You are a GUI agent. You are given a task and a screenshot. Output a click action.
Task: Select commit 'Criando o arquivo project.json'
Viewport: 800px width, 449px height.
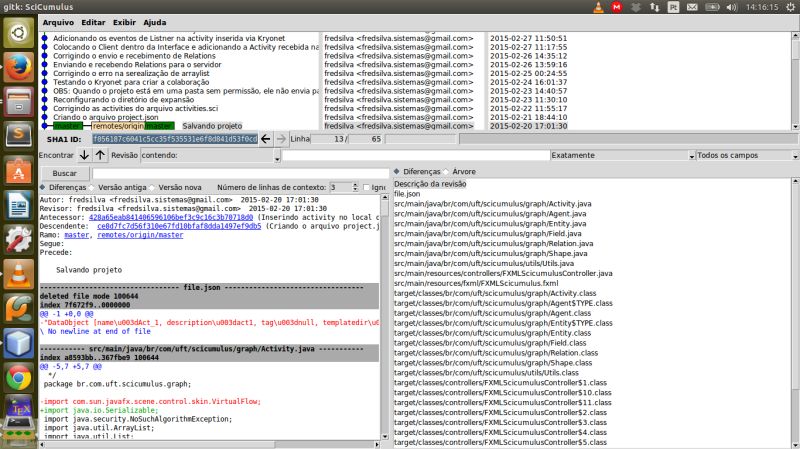[106, 117]
